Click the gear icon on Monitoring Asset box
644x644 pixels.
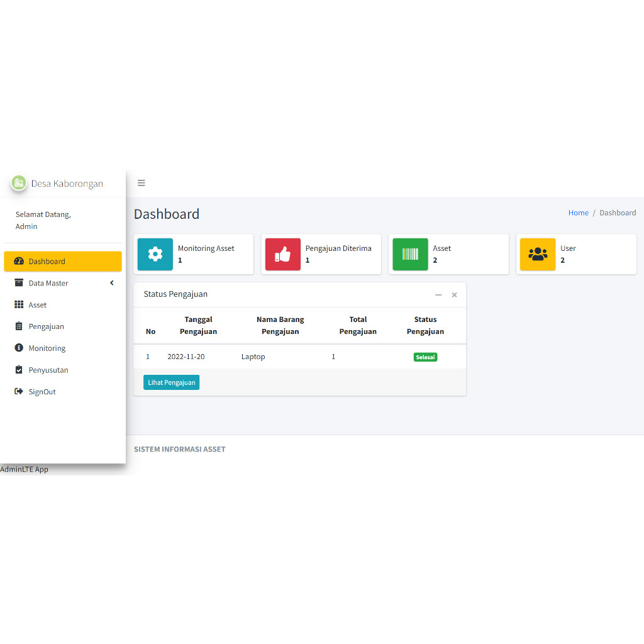[x=155, y=254]
